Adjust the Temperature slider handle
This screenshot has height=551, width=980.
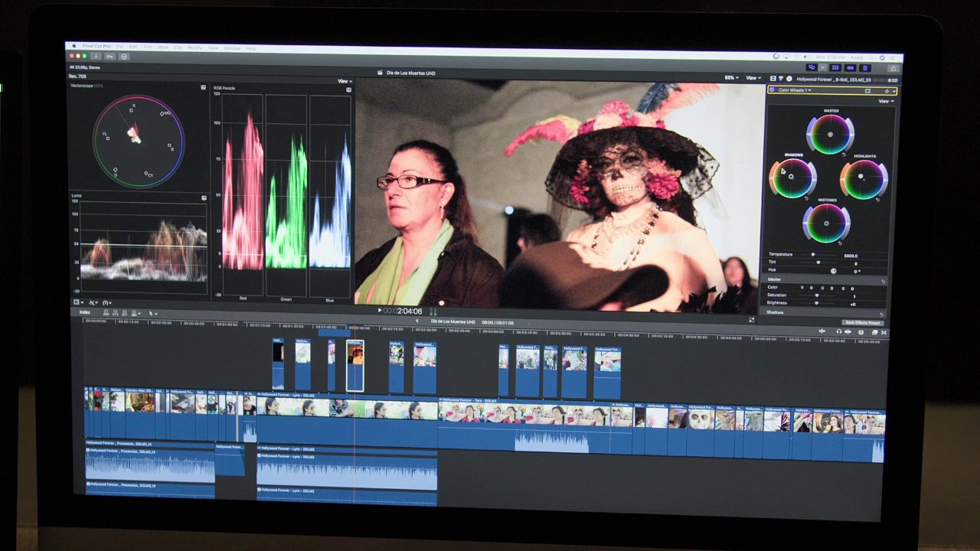point(812,255)
